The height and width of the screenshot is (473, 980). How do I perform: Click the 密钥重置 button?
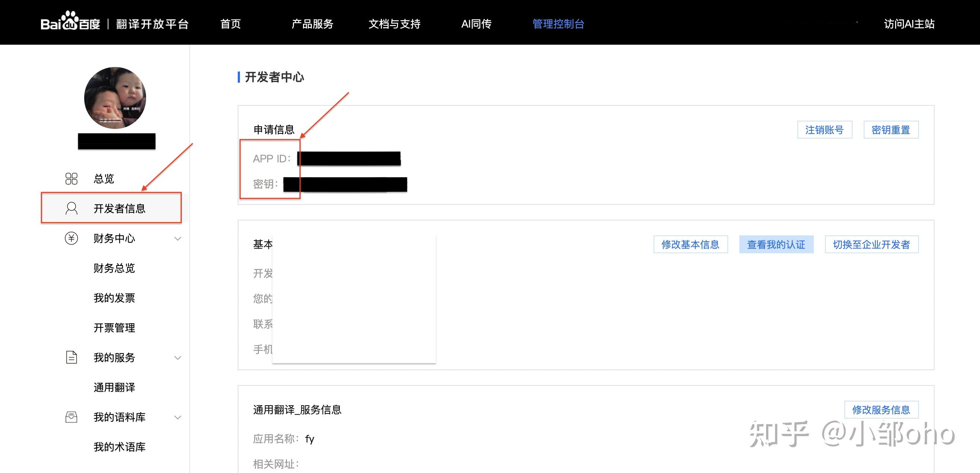point(891,130)
